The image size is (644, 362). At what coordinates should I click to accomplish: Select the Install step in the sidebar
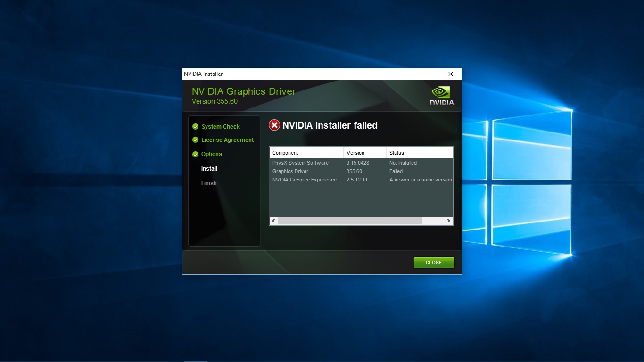pos(209,168)
